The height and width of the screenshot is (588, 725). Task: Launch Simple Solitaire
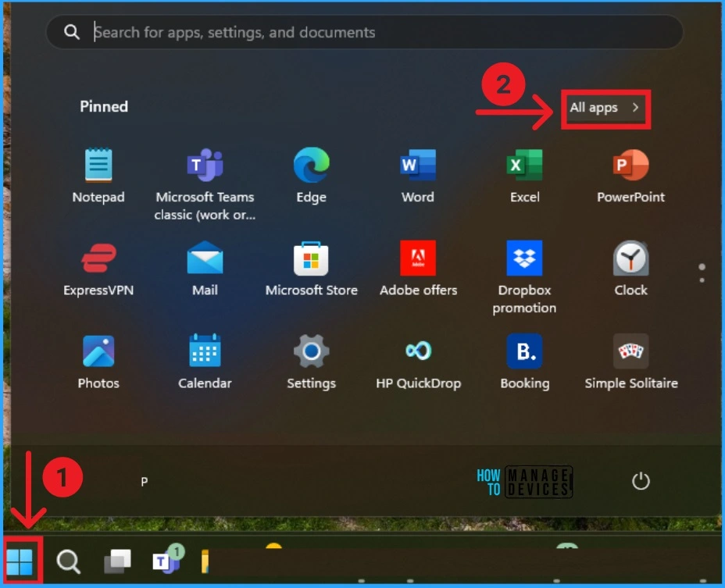(x=630, y=363)
